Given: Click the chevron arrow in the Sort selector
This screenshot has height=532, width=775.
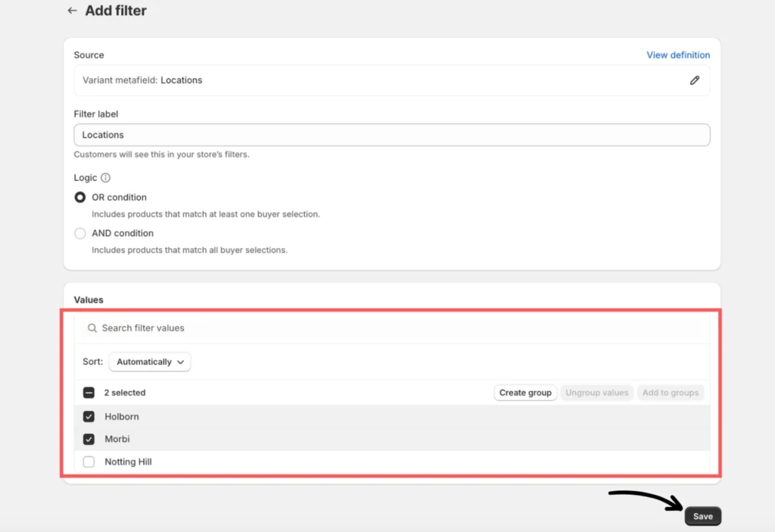Looking at the screenshot, I should point(181,362).
